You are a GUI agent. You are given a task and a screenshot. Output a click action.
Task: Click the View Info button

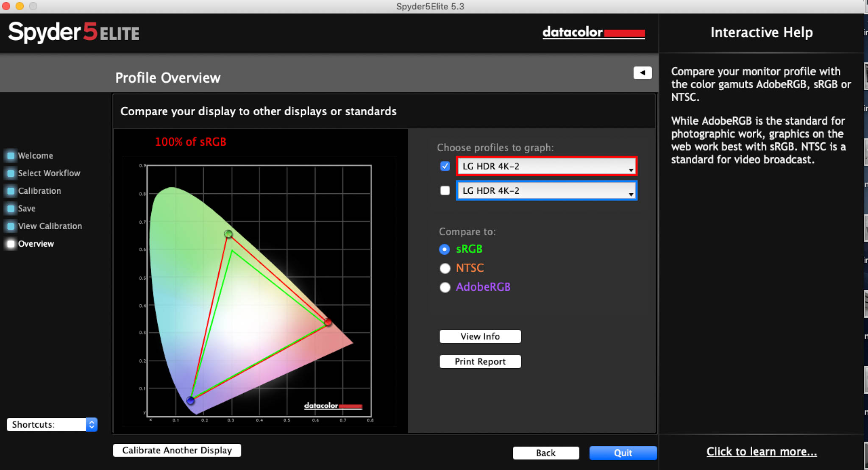(479, 337)
